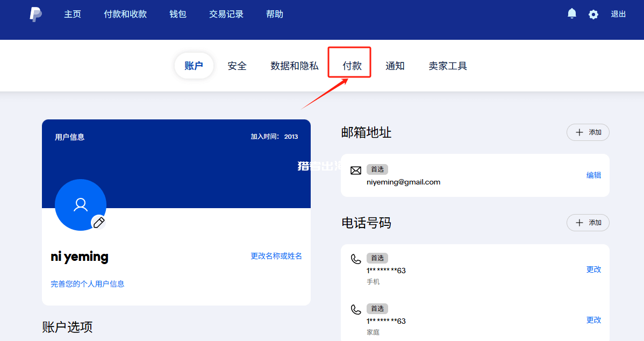Click the 首选 badge above the email
Image resolution: width=644 pixels, height=341 pixels.
377,169
